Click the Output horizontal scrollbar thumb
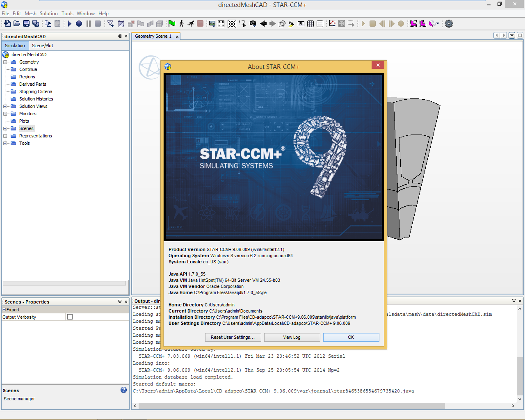This screenshot has height=420, width=525. [292, 406]
